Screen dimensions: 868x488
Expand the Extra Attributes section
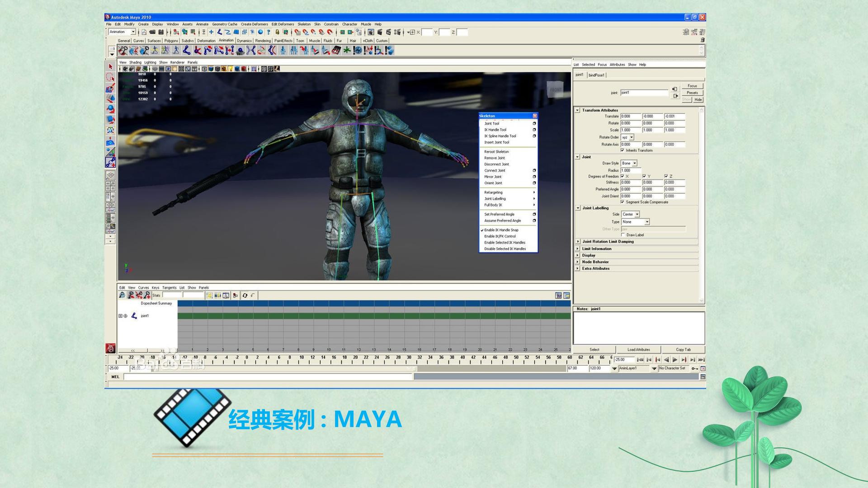(577, 268)
